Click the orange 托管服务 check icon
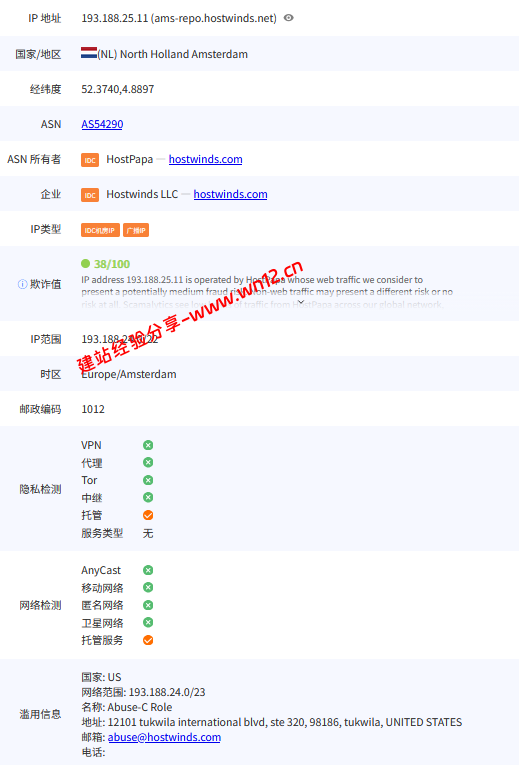The width and height of the screenshot is (519, 765). (x=148, y=640)
